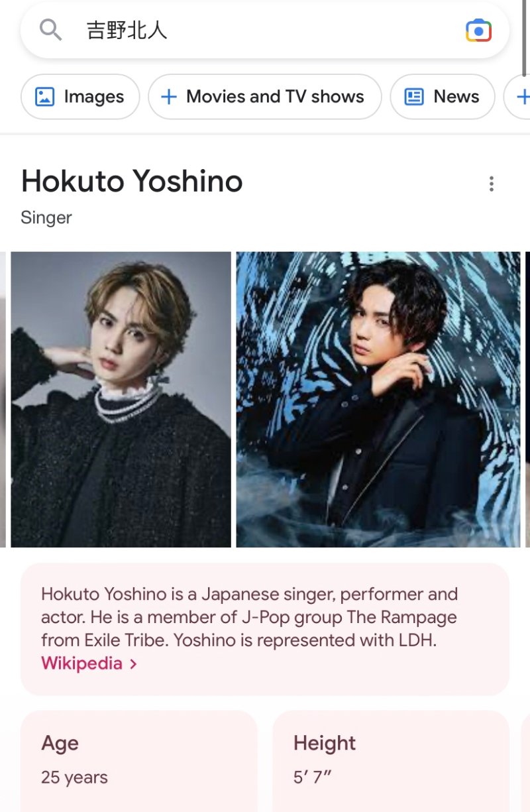Tap the partially visible plus chip at right
The width and height of the screenshot is (530, 812).
[518, 97]
